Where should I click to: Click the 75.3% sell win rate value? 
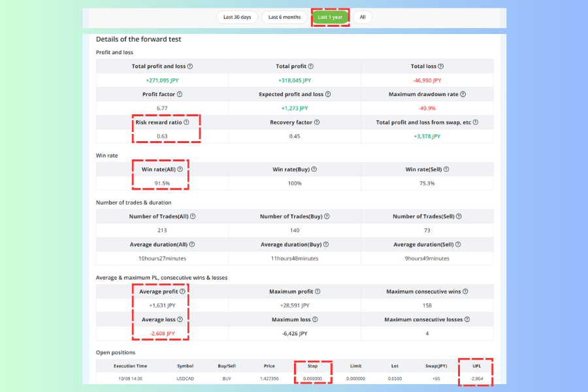point(427,184)
